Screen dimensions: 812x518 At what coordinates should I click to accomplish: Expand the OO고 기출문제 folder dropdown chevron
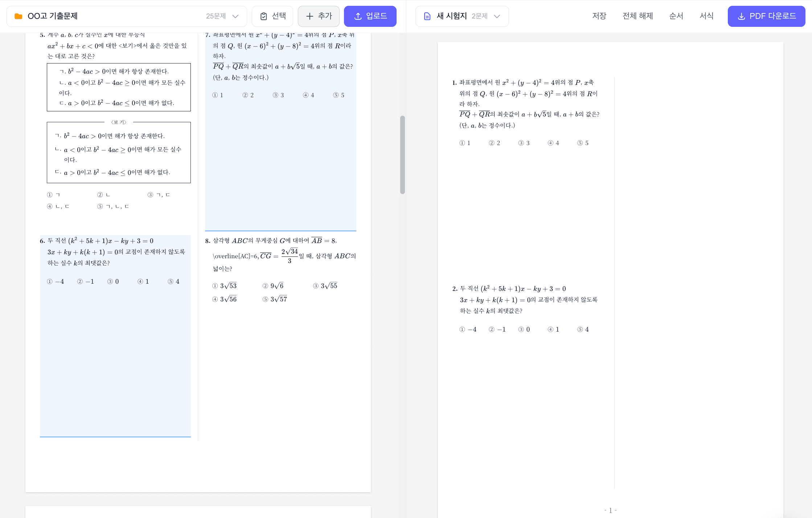point(235,16)
